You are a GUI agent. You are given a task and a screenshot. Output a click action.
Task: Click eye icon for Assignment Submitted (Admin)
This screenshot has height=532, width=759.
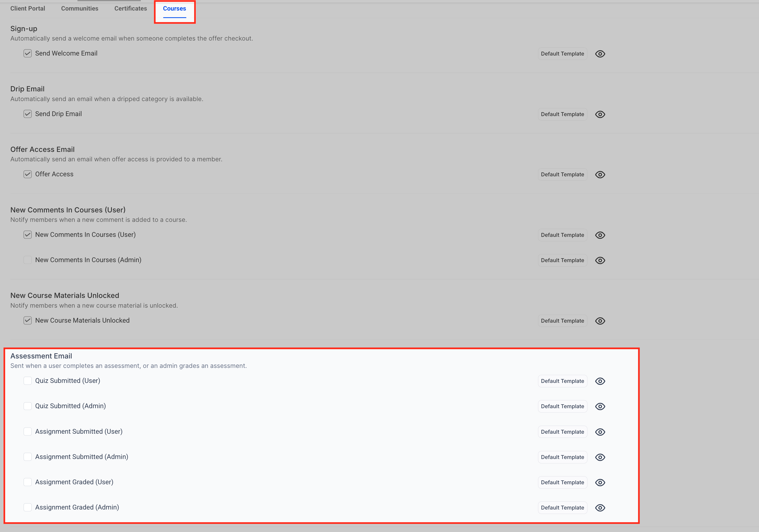[x=600, y=457]
